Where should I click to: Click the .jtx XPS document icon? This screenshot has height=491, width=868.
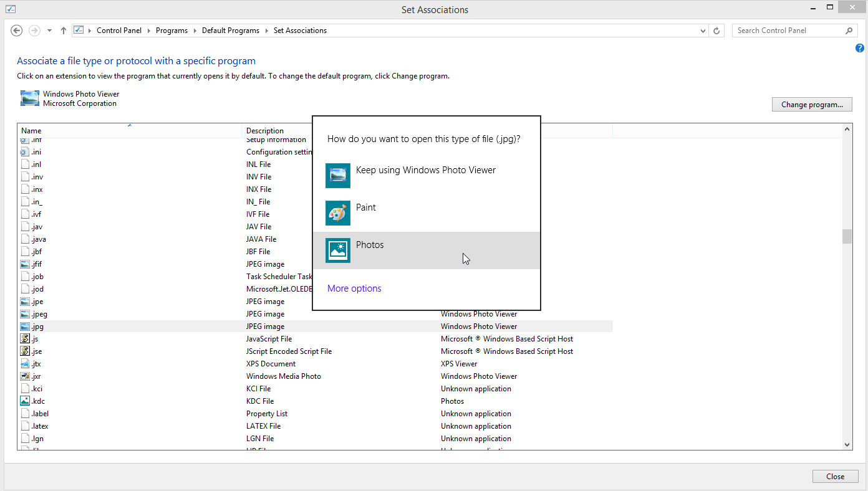[25, 364]
